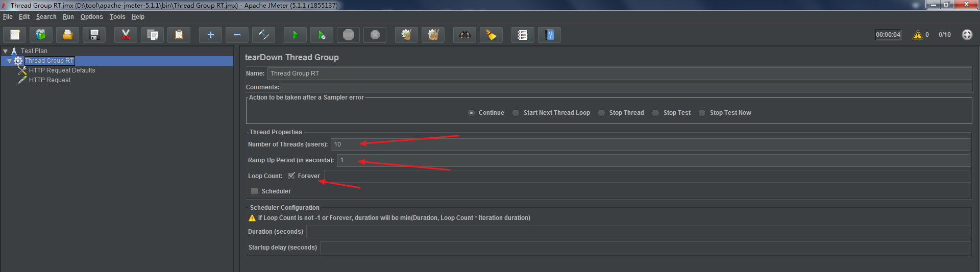This screenshot has width=980, height=272.
Task: Select Thread Group RT in the tree
Action: click(50, 61)
